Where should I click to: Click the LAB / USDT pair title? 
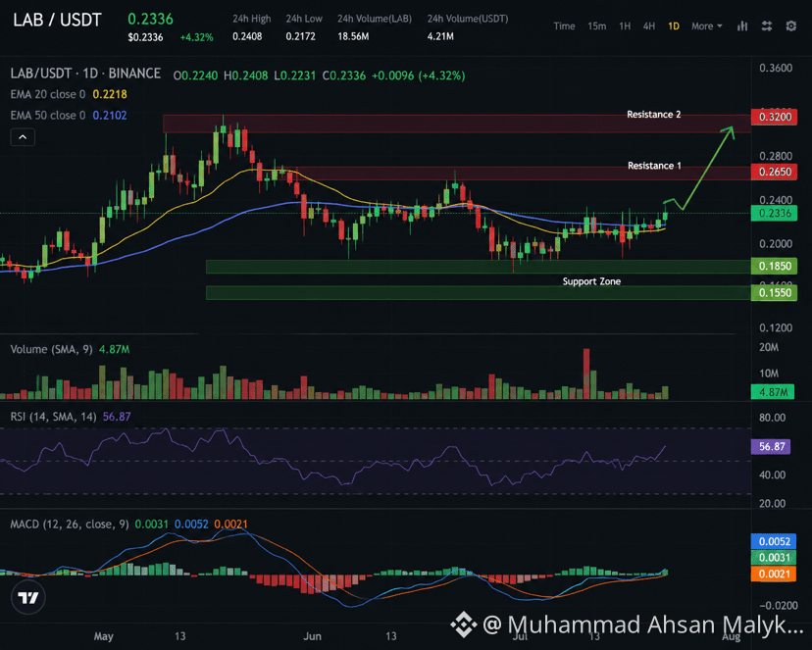click(x=58, y=21)
